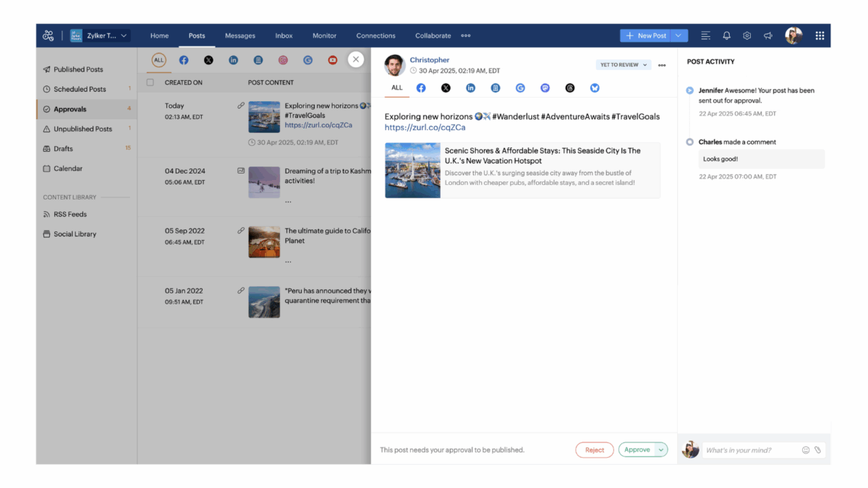The image size is (868, 488).
Task: Open the 04 Dec 2024 Kashmir post thumbnail
Action: click(x=264, y=182)
